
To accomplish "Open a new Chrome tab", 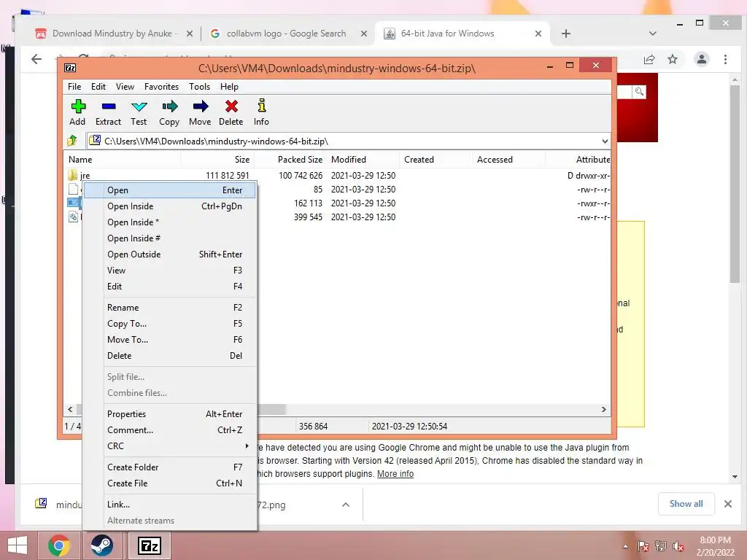I will click(565, 34).
